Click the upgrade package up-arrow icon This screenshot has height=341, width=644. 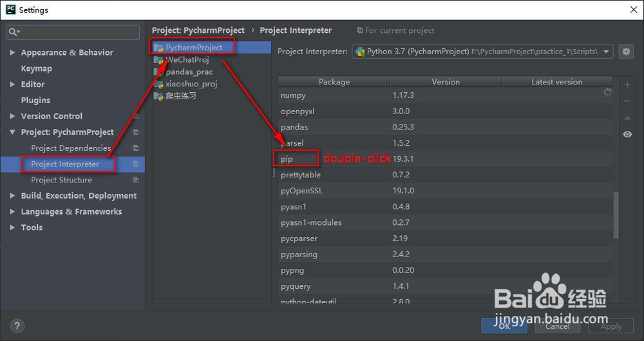(x=627, y=118)
